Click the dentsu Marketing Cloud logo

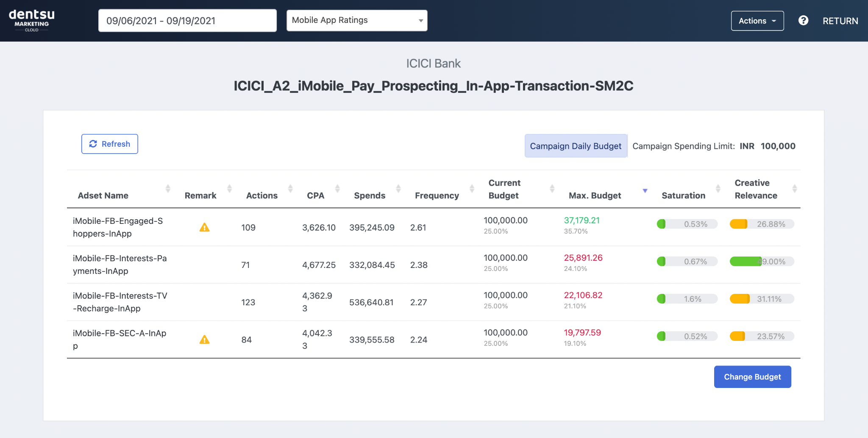pyautogui.click(x=32, y=20)
